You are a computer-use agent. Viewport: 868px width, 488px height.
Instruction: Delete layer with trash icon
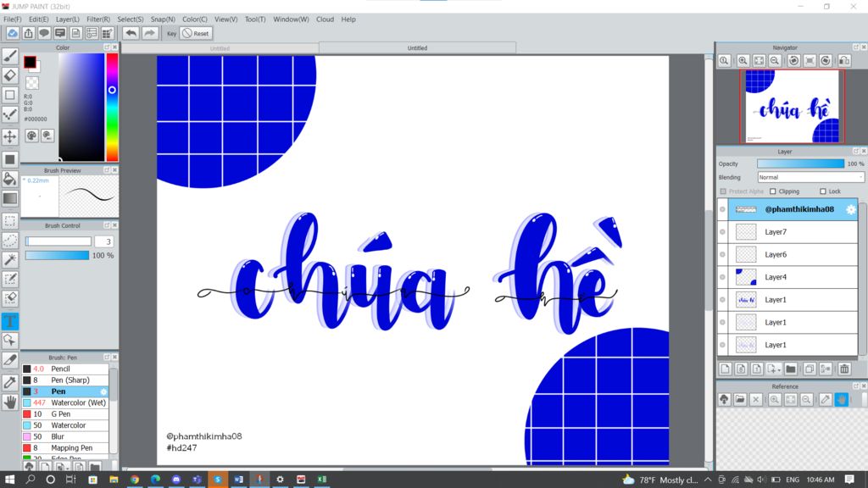pyautogui.click(x=844, y=369)
